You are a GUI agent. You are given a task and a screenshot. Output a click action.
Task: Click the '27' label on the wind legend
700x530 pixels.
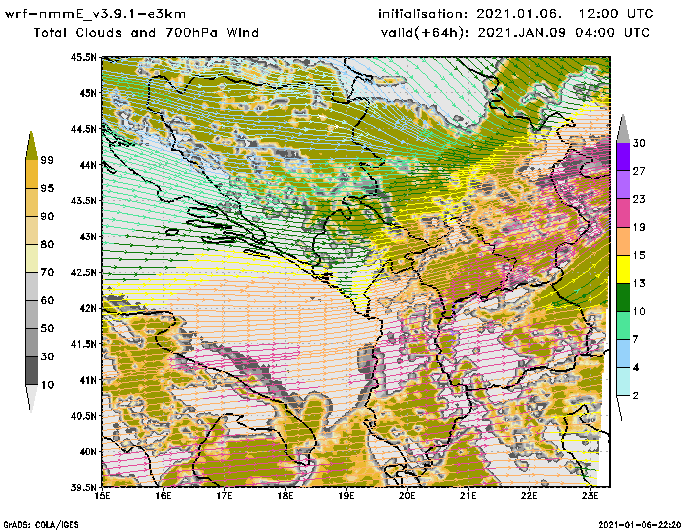tap(639, 171)
